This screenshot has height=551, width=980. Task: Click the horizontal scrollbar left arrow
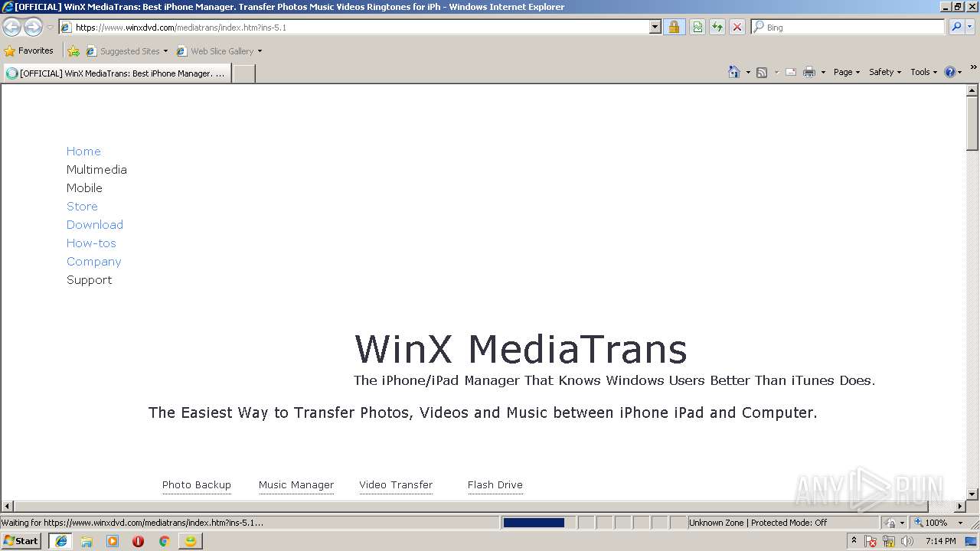[x=7, y=507]
